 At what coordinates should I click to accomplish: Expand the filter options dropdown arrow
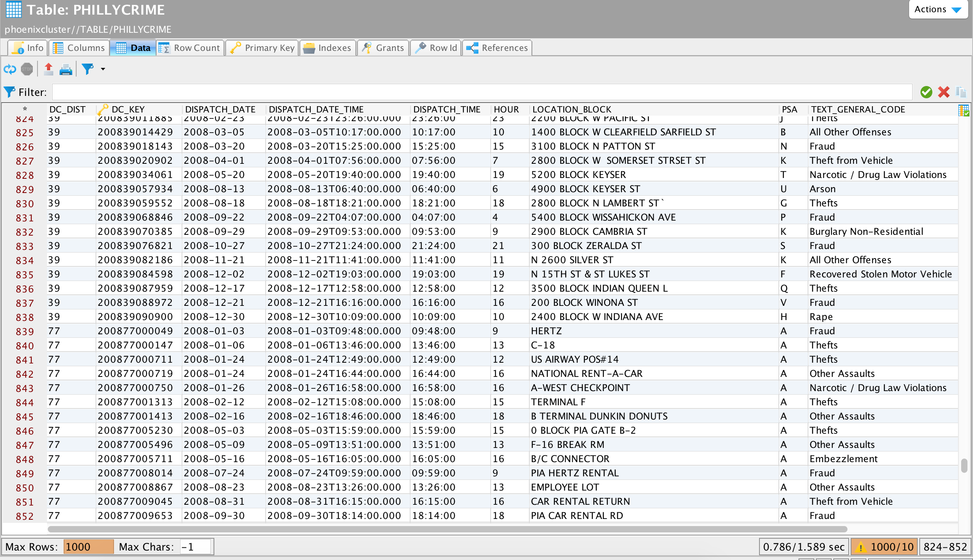click(x=103, y=69)
